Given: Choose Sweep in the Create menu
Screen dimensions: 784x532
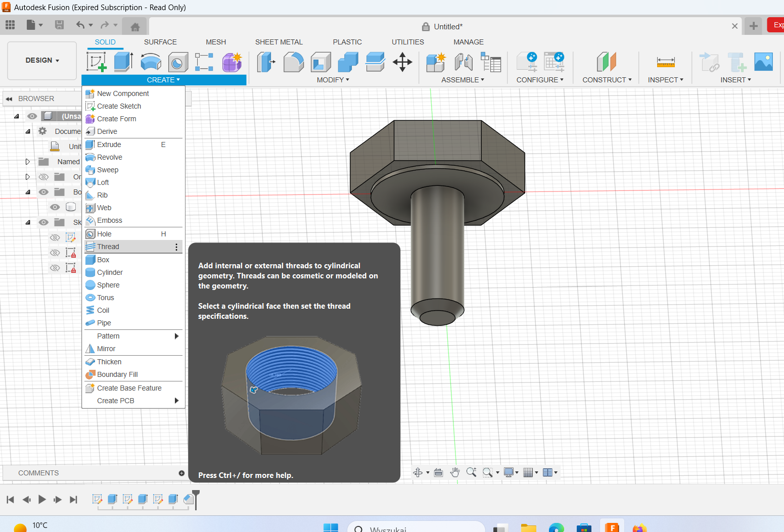Looking at the screenshot, I should point(133,170).
